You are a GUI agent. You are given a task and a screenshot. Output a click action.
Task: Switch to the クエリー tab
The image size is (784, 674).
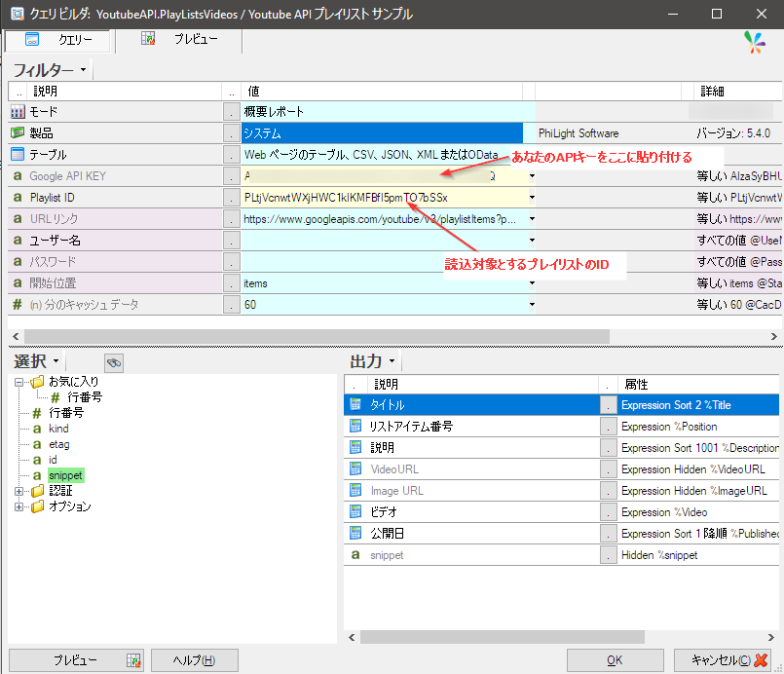pos(57,40)
